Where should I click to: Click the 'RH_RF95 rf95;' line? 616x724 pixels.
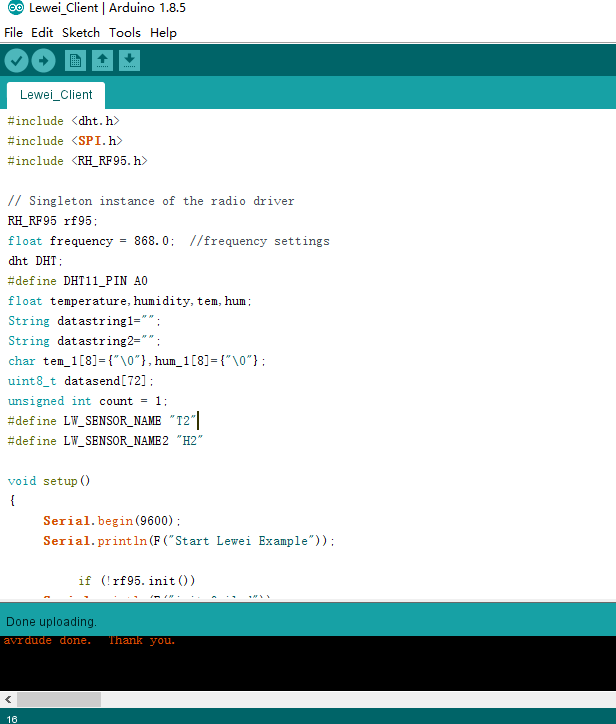[x=53, y=221]
